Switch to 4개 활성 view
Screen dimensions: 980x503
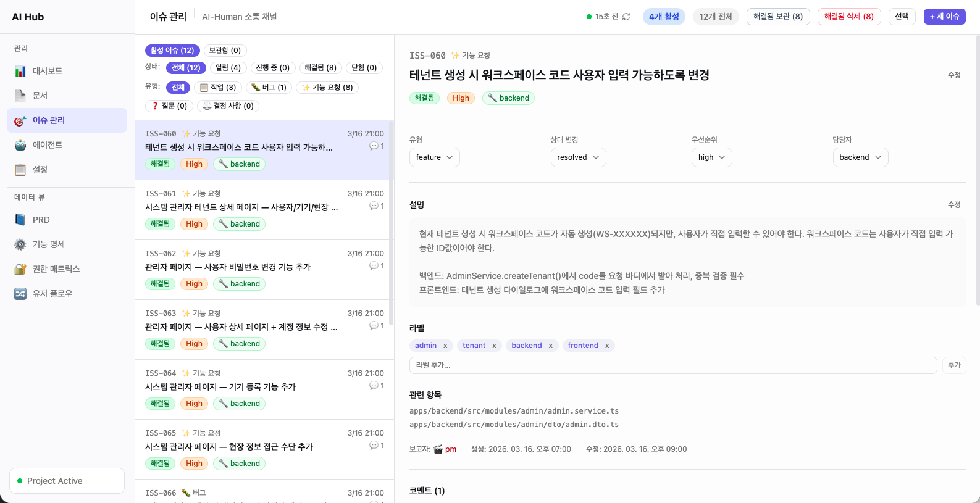tap(664, 17)
